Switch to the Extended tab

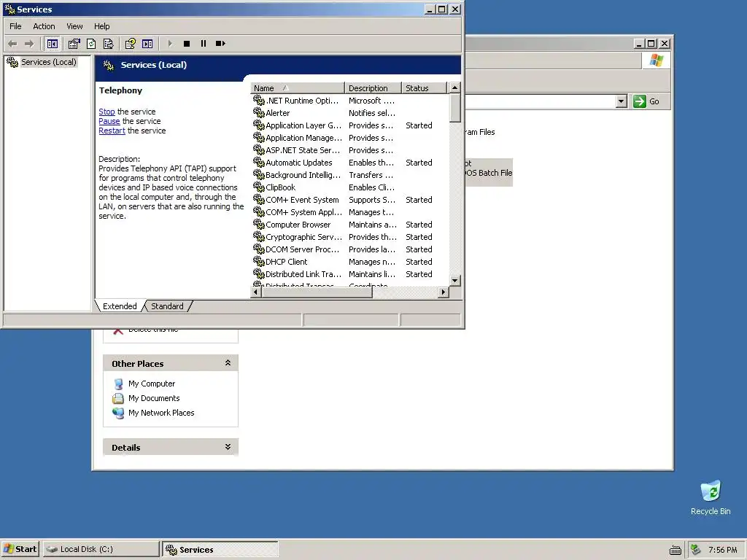tap(120, 306)
